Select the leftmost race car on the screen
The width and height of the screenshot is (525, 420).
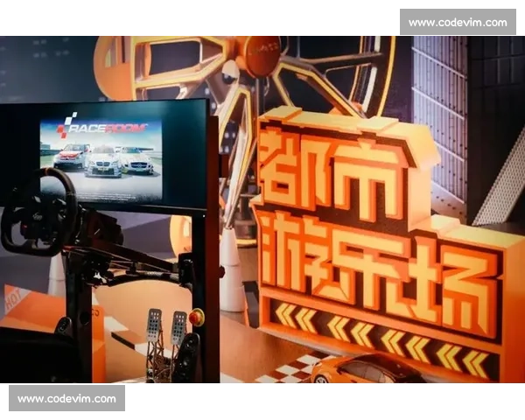coord(68,157)
